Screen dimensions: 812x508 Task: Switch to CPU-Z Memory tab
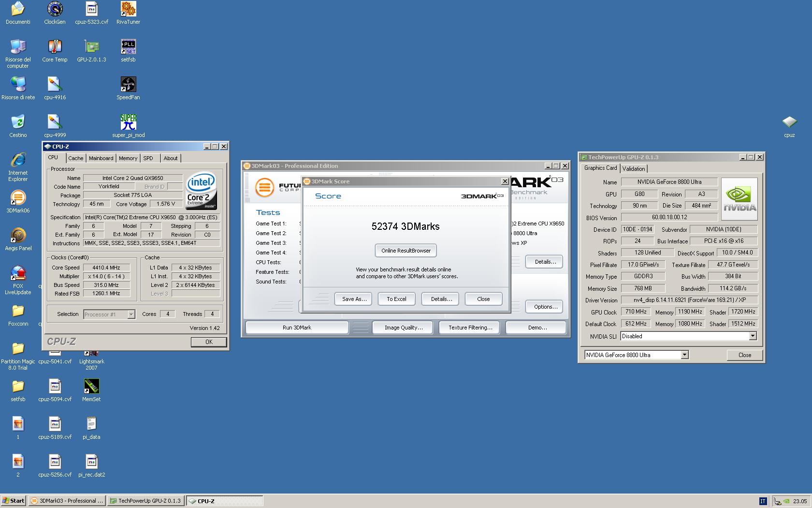click(x=128, y=158)
